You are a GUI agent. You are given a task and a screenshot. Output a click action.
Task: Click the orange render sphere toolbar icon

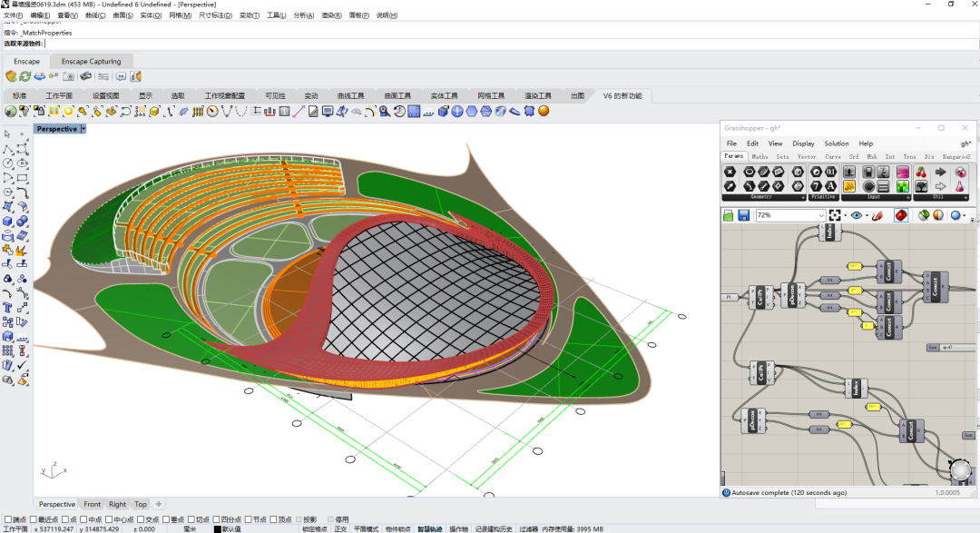(x=544, y=112)
